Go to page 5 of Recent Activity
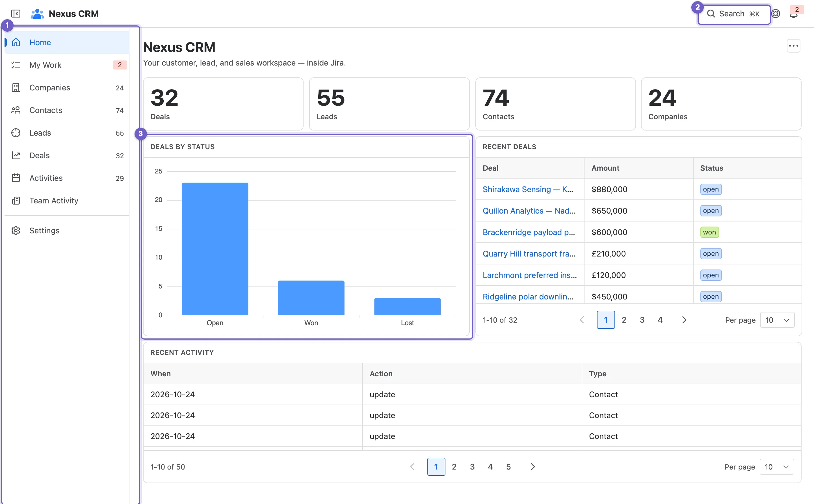The width and height of the screenshot is (814, 504). [x=508, y=467]
